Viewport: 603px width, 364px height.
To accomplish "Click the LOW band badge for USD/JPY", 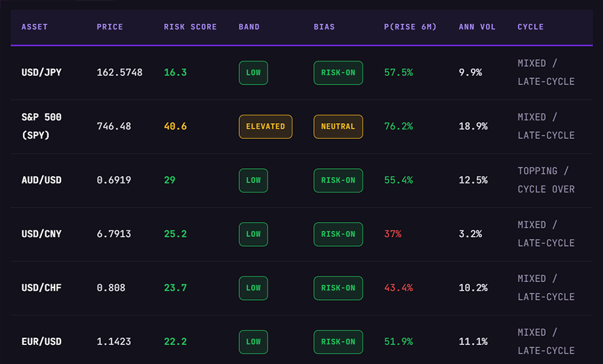I will pos(254,73).
